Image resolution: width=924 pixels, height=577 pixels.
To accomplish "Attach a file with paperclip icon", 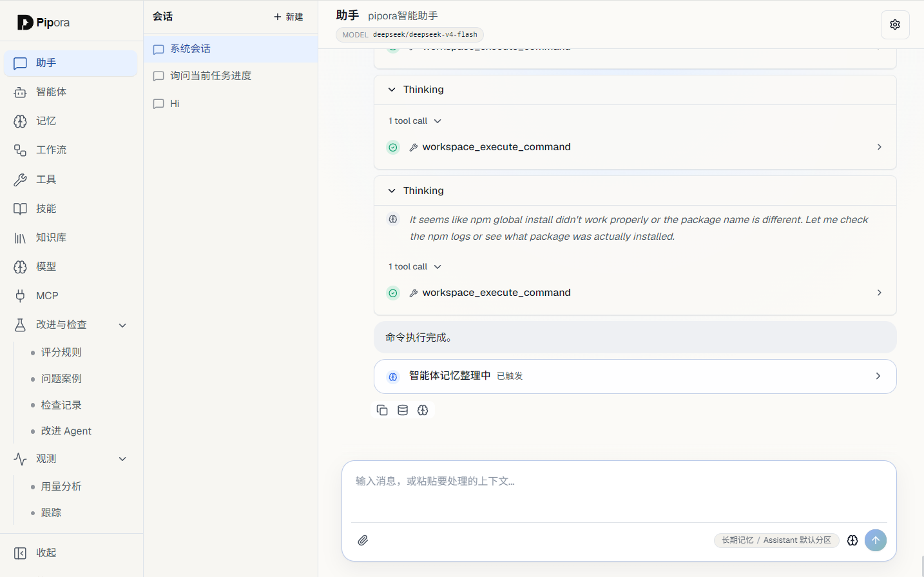I will [x=363, y=540].
